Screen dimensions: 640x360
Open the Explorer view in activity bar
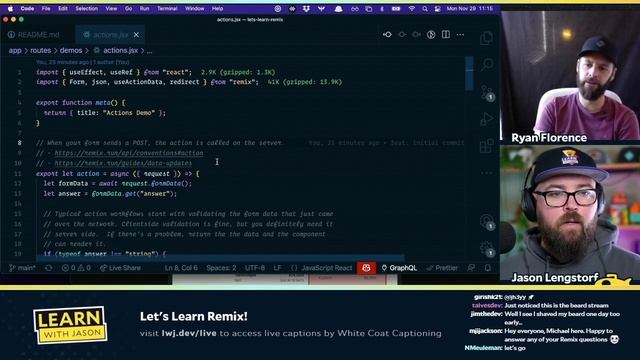point(486,38)
